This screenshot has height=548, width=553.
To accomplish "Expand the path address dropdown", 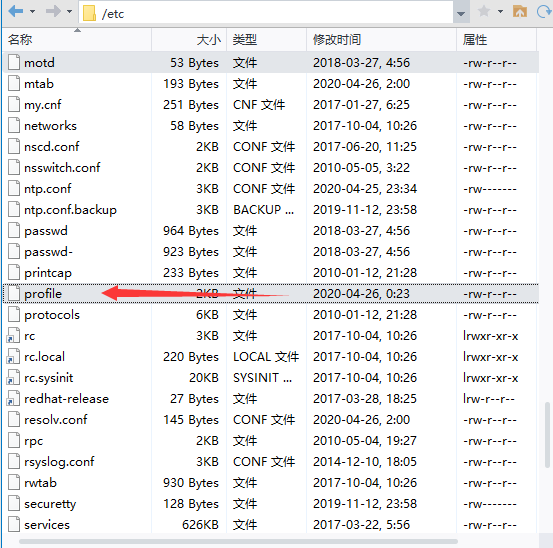I will coord(461,13).
